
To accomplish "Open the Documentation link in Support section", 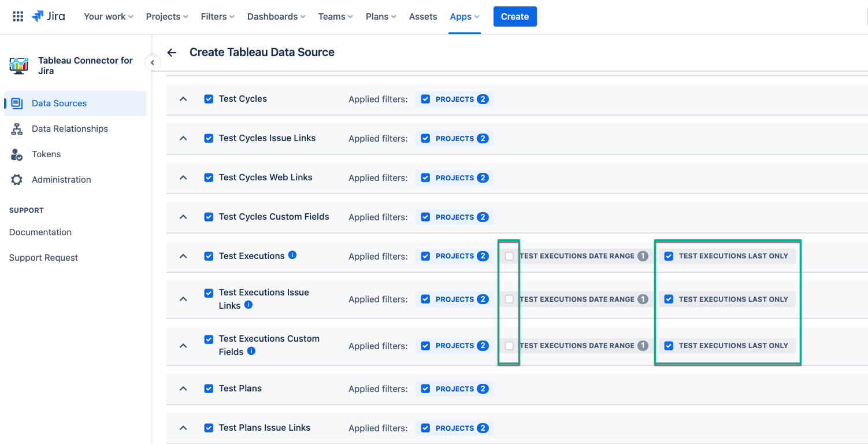I will [40, 232].
